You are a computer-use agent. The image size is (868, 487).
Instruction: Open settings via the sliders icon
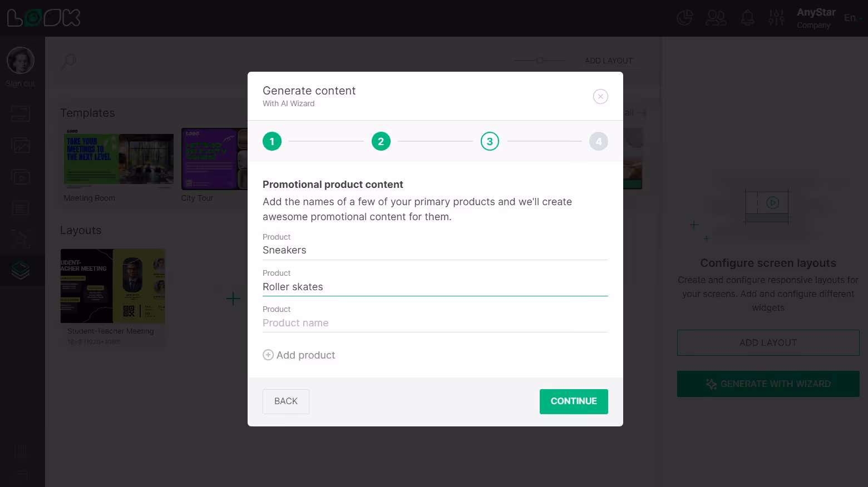[x=776, y=17]
